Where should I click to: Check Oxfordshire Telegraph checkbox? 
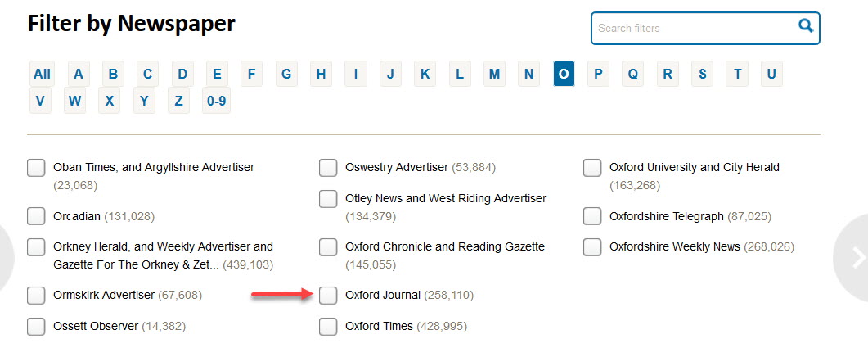[x=592, y=216]
